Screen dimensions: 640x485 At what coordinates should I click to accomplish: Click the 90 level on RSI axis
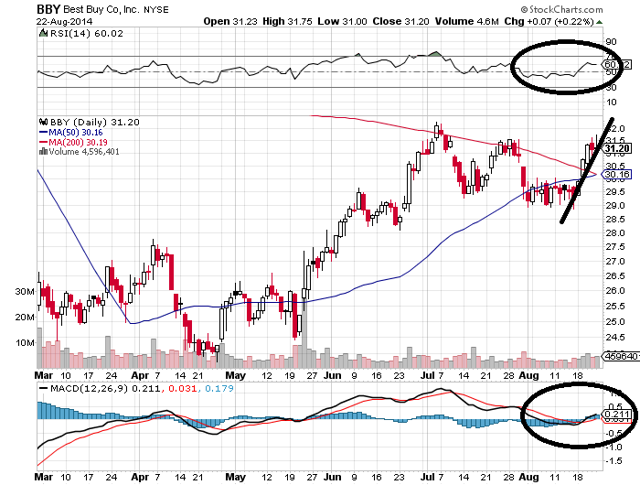click(x=611, y=42)
